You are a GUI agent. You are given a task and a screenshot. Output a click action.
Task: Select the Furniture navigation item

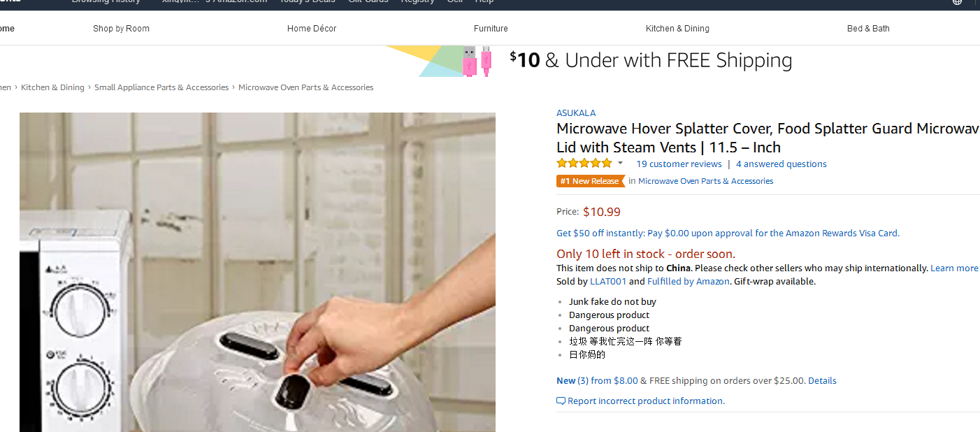(x=491, y=29)
